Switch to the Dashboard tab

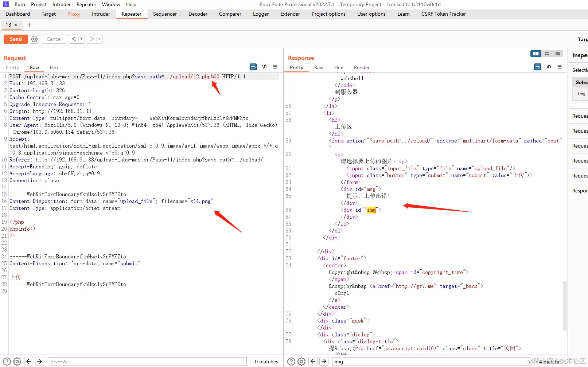pyautogui.click(x=18, y=14)
